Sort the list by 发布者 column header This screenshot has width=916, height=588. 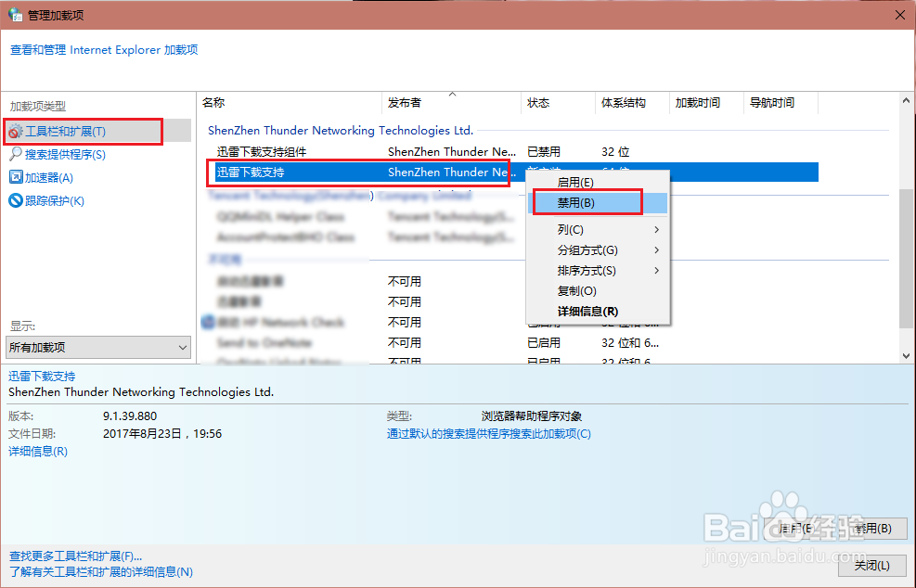pos(451,103)
